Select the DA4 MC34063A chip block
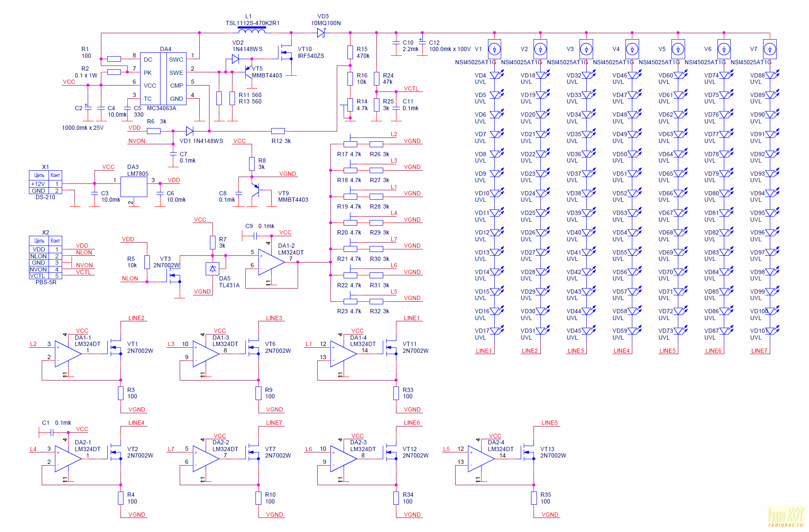The height and width of the screenshot is (532, 809). coord(164,79)
